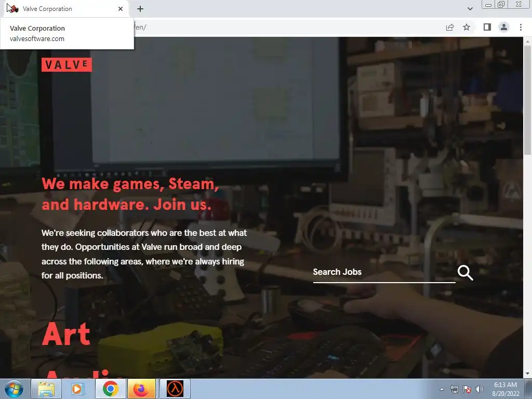This screenshot has width=532, height=399.
Task: Launch Windows Media Player from taskbar
Action: point(78,389)
